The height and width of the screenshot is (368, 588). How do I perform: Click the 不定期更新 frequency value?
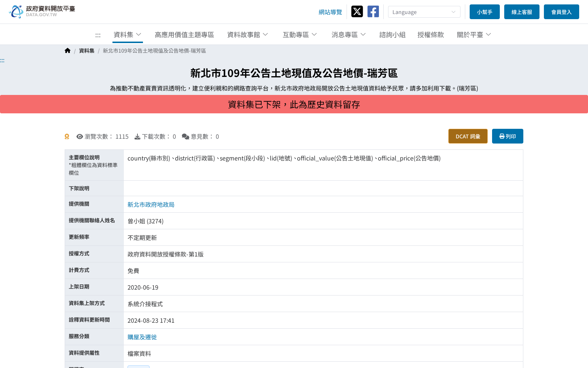coord(142,238)
